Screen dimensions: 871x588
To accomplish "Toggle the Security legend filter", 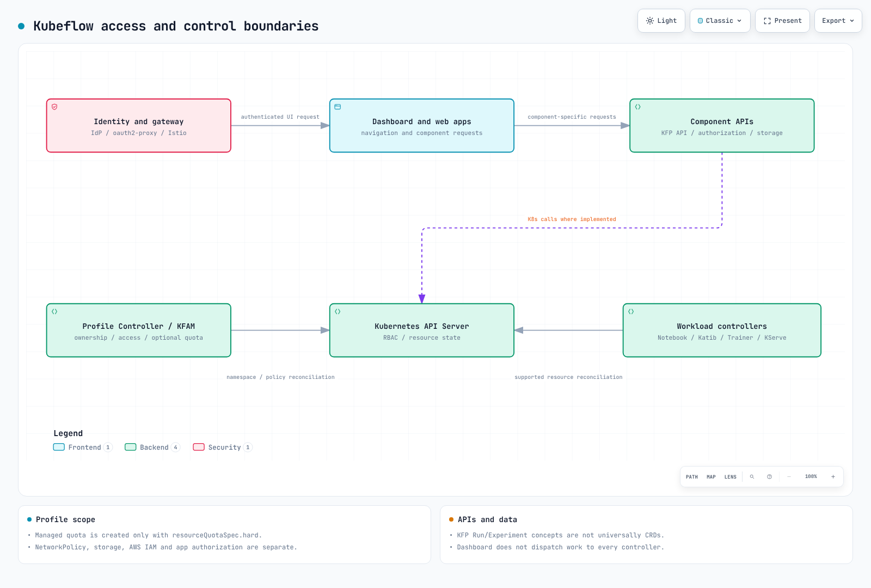I will click(223, 447).
